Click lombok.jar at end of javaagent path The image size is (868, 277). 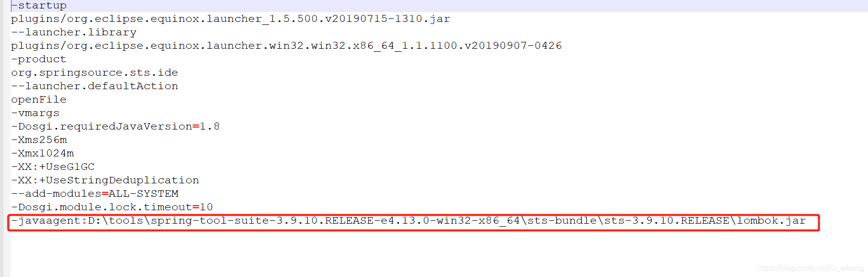tap(771, 221)
